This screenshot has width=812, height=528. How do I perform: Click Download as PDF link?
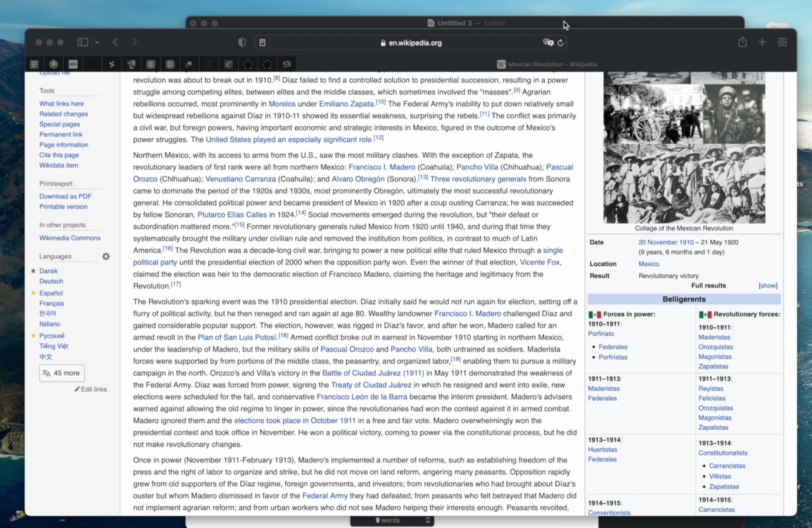coord(65,196)
